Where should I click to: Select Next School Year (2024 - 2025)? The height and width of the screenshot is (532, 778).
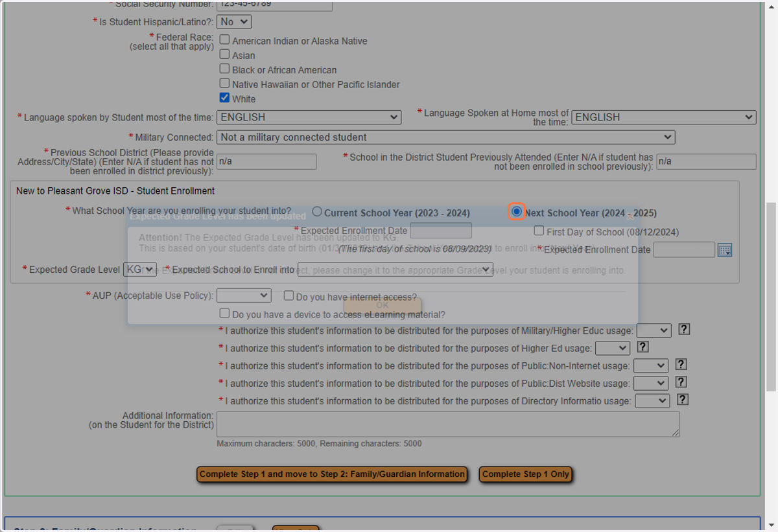(x=517, y=212)
